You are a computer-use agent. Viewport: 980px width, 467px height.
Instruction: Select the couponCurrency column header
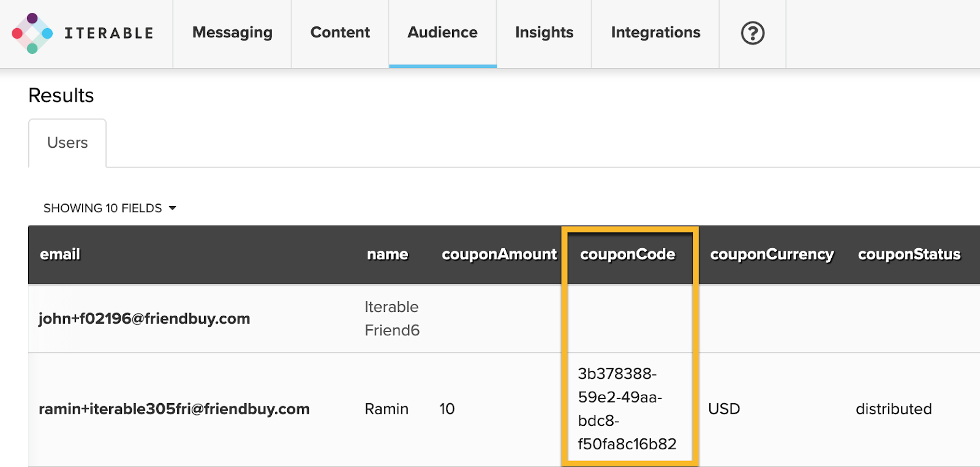click(x=772, y=254)
